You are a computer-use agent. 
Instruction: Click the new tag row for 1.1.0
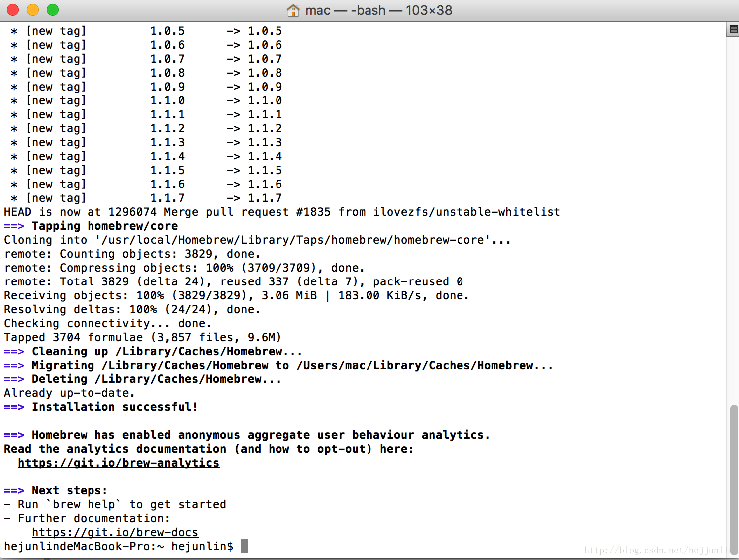click(146, 100)
